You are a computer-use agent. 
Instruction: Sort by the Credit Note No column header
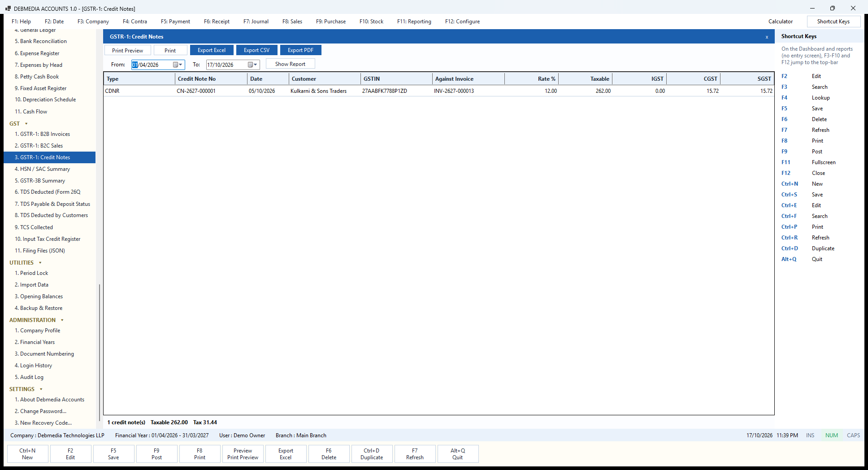tap(211, 79)
